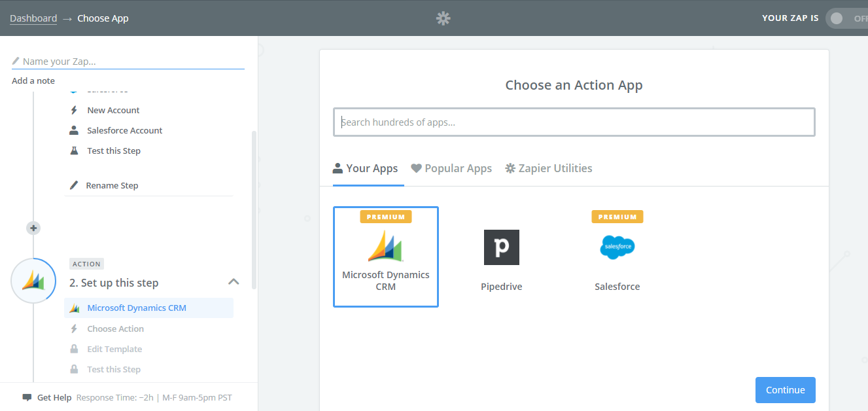Click the gear icon on Zapier Utilities tab

(x=510, y=168)
